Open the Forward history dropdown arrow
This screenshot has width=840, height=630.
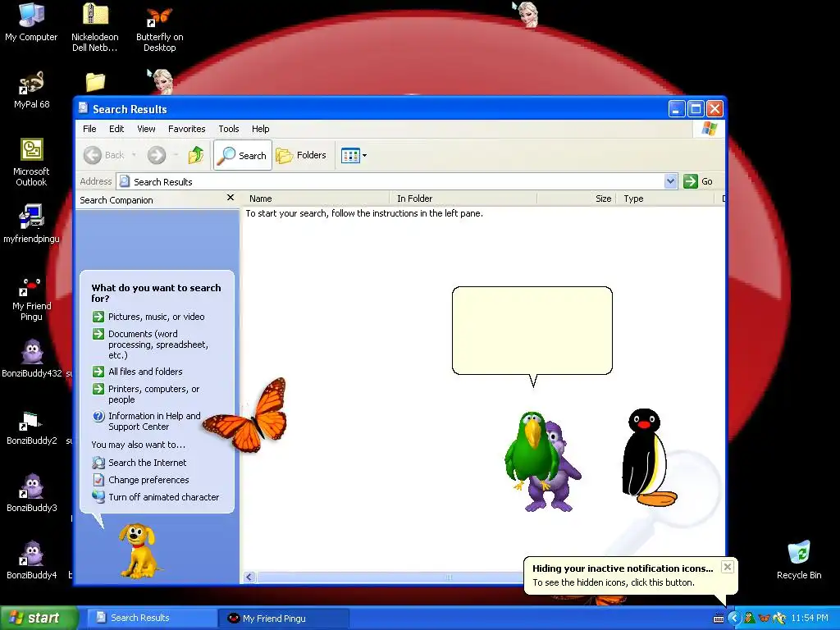point(176,155)
